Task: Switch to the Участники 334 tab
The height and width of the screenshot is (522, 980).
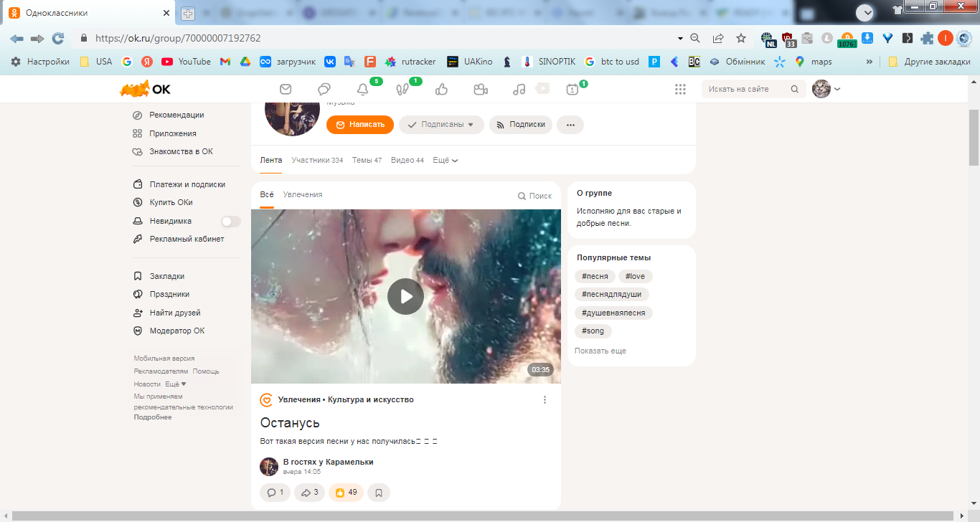Action: tap(317, 160)
